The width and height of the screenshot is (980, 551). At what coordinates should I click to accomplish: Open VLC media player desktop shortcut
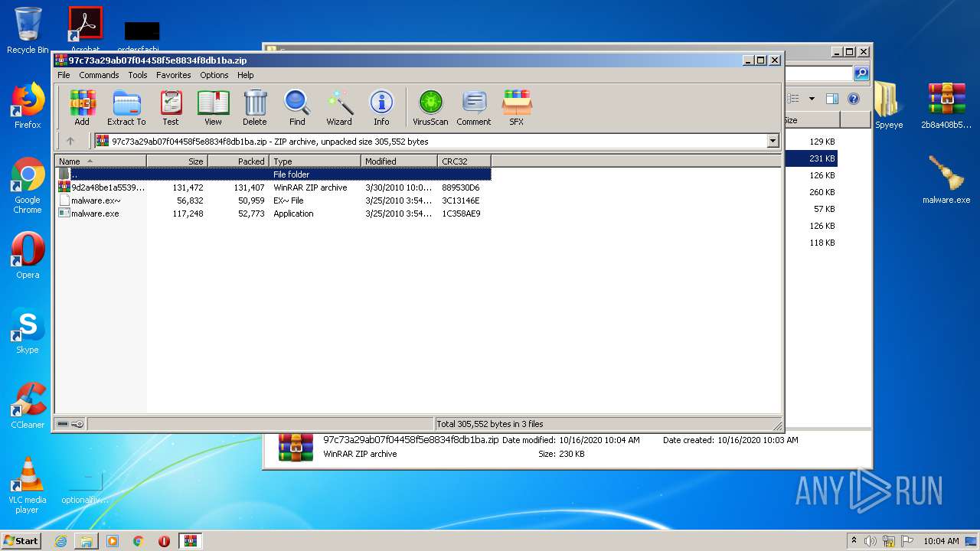28,485
